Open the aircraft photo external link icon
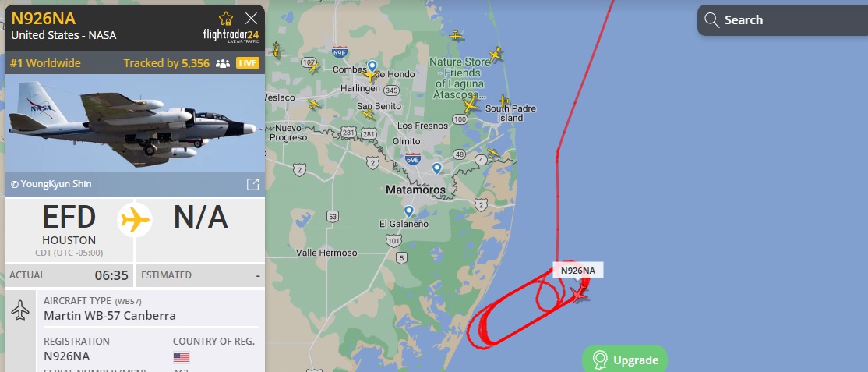Screen dimensions: 868x372 (252, 185)
